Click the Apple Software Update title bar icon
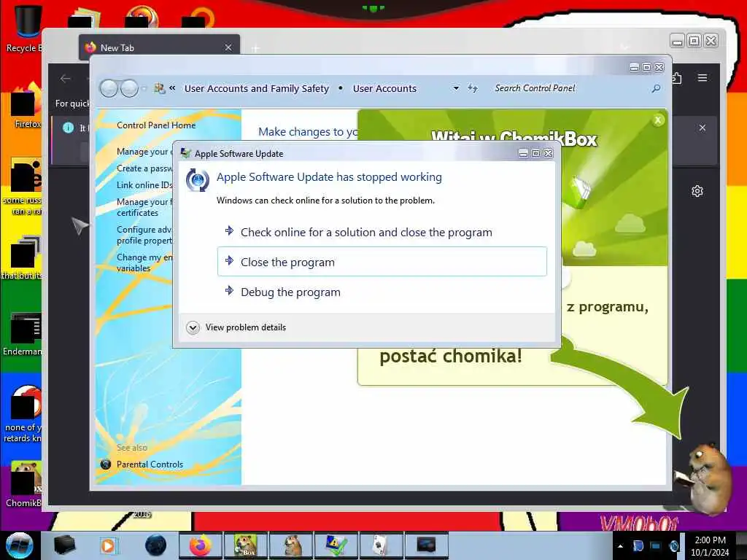 [x=186, y=153]
